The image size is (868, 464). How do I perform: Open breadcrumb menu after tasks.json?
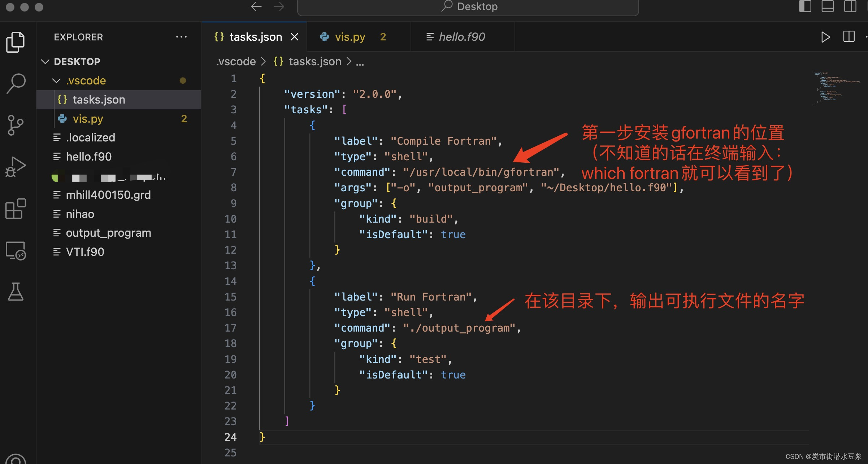(x=360, y=61)
